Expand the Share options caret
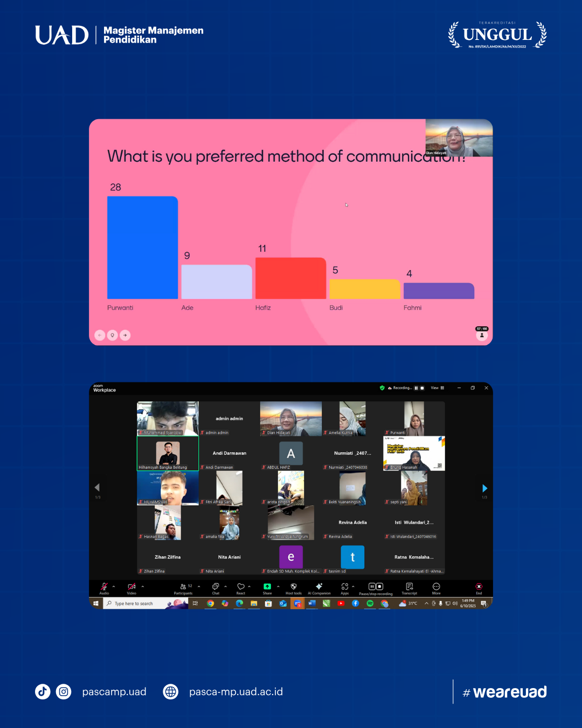Screen dimensions: 582x728 [x=278, y=586]
